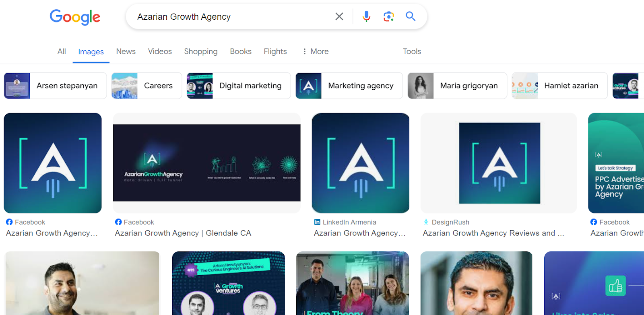Click title under first Facebook image

[52, 233]
